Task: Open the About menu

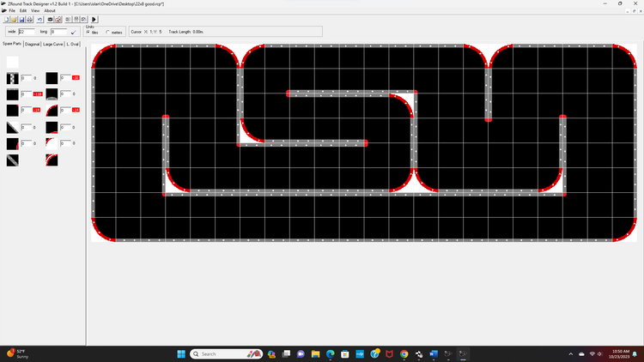Action: coord(50,11)
